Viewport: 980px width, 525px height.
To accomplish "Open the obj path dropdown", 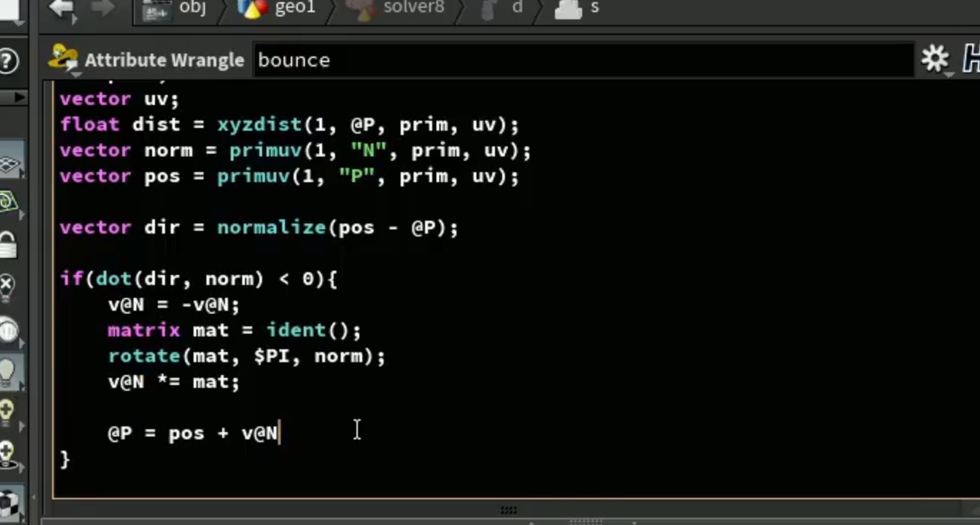I will click(176, 9).
